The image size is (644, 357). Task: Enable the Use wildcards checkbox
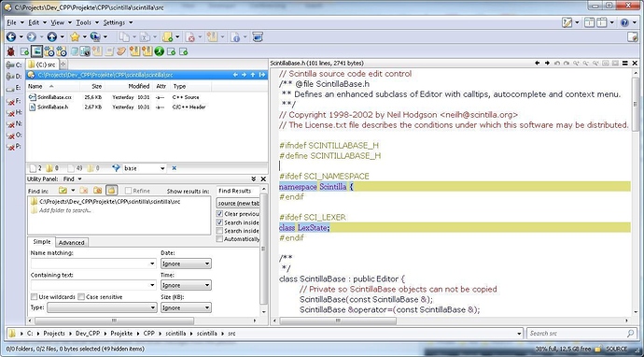tap(35, 297)
